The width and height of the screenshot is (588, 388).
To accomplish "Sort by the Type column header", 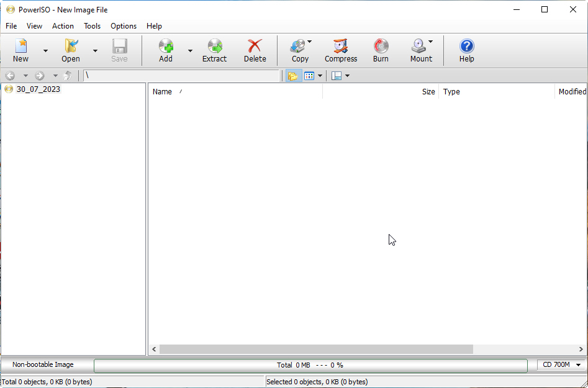I will 497,91.
